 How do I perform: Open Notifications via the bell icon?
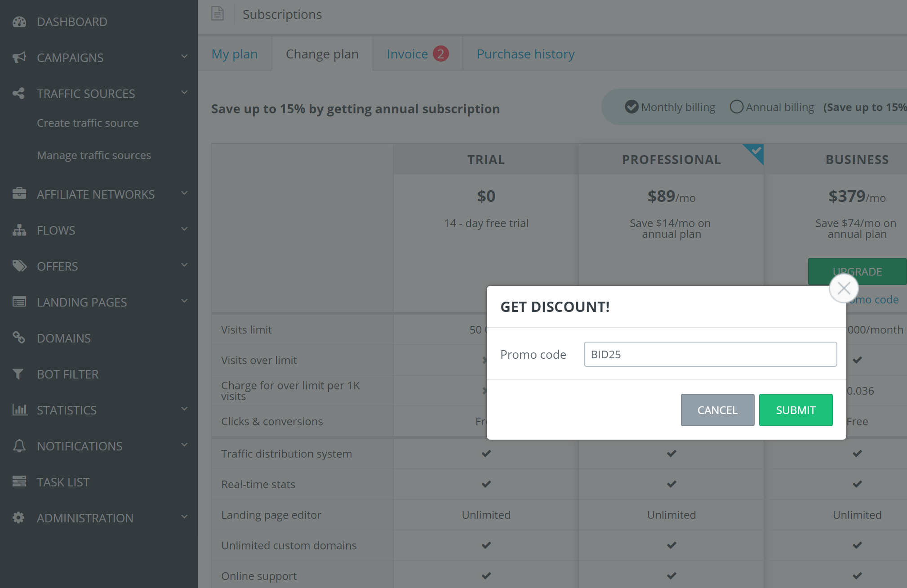click(x=18, y=445)
